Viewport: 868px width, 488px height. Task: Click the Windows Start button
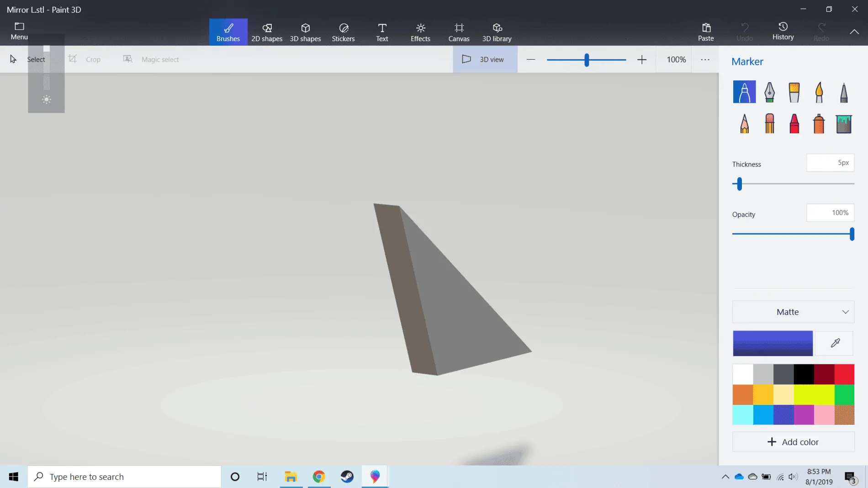click(14, 477)
